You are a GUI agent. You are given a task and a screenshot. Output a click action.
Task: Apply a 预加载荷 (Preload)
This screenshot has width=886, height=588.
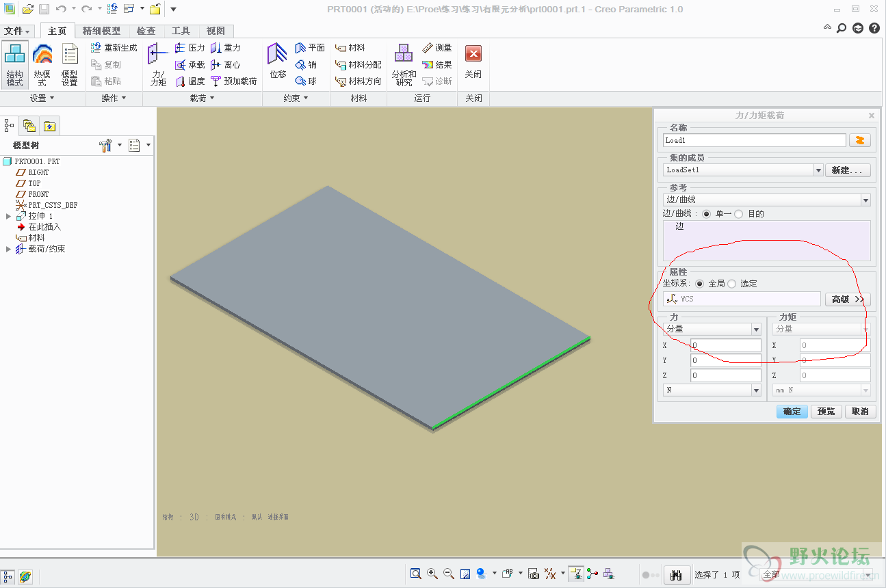tap(234, 81)
